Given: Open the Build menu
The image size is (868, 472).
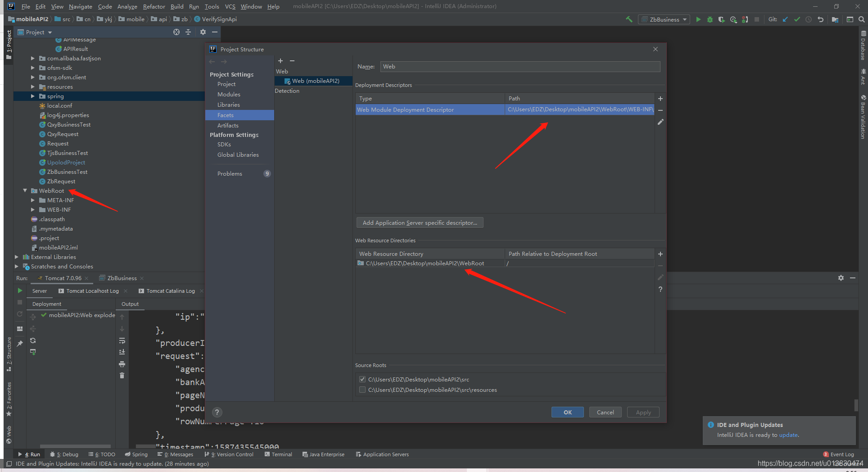Looking at the screenshot, I should pos(177,6).
